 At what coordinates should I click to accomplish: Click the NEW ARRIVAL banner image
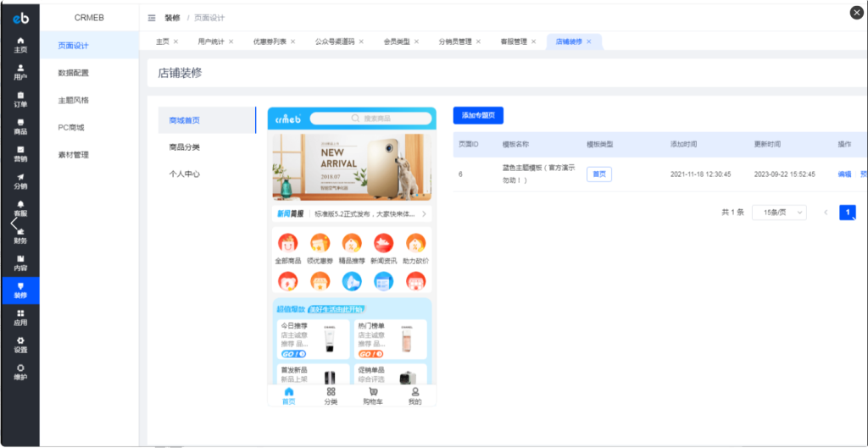click(x=352, y=167)
